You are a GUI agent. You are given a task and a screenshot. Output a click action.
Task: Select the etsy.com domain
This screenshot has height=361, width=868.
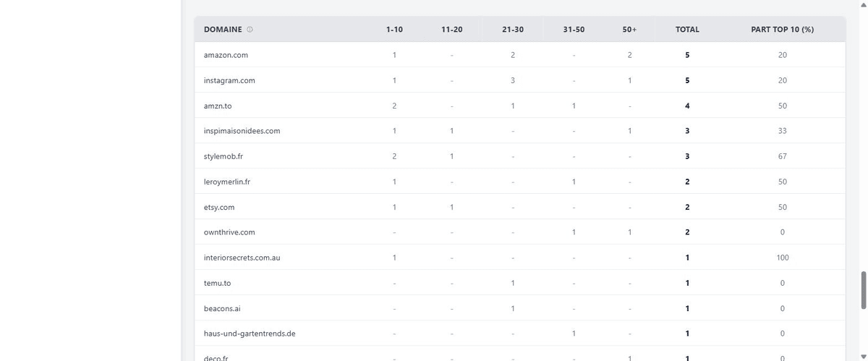point(219,207)
